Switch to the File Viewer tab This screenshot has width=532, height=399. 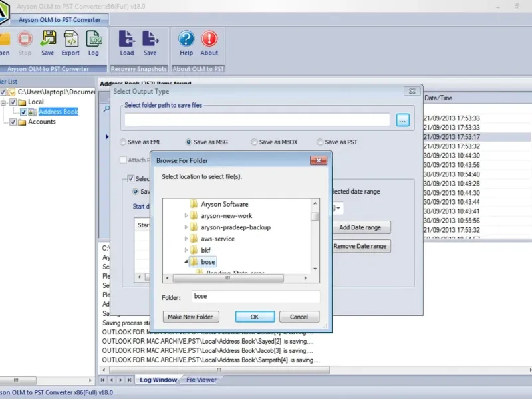pyautogui.click(x=201, y=380)
